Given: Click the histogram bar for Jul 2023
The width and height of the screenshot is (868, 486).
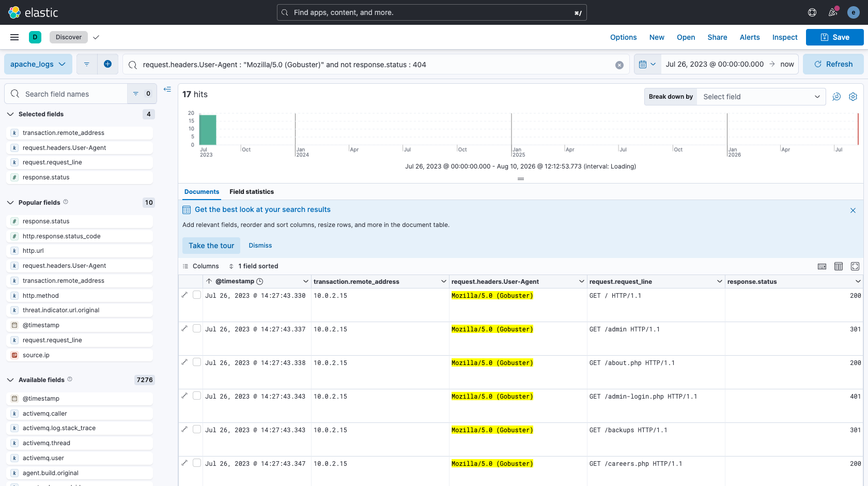Looking at the screenshot, I should pyautogui.click(x=208, y=130).
